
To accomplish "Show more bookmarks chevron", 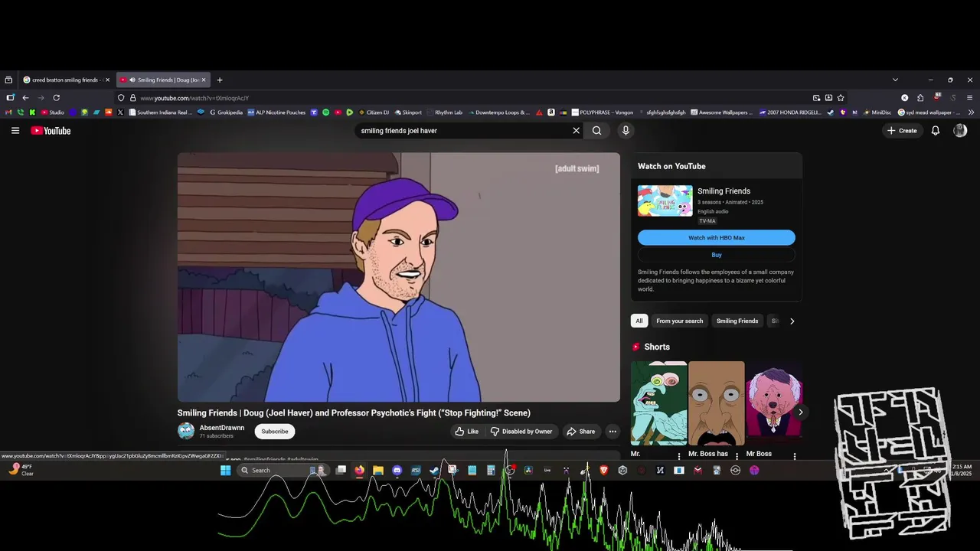I will pyautogui.click(x=971, y=112).
